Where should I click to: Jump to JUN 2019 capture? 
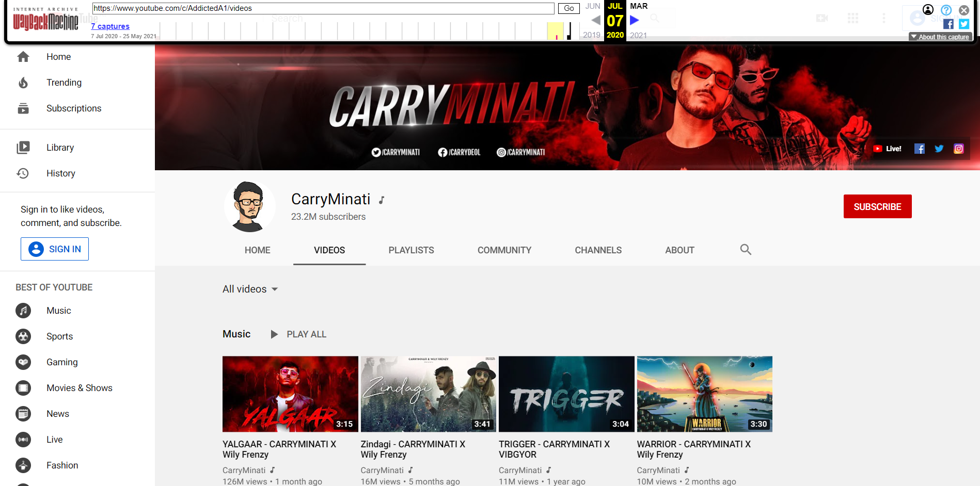(x=593, y=6)
